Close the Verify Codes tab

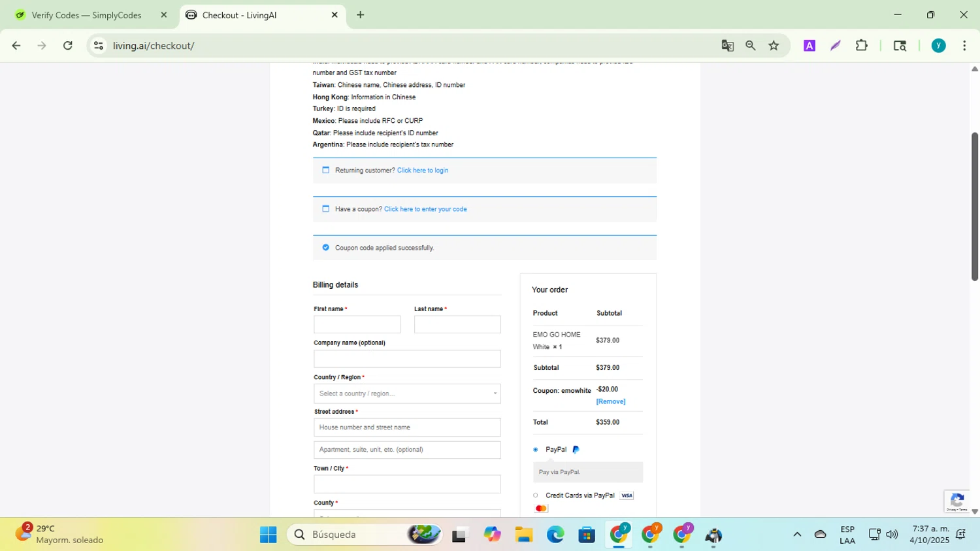[x=164, y=15]
